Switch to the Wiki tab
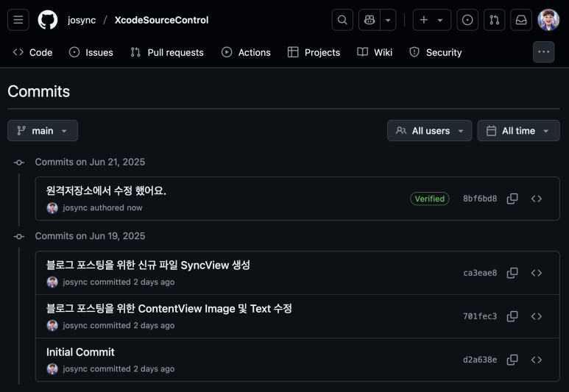Screen dimensions: 569x392 375,52
